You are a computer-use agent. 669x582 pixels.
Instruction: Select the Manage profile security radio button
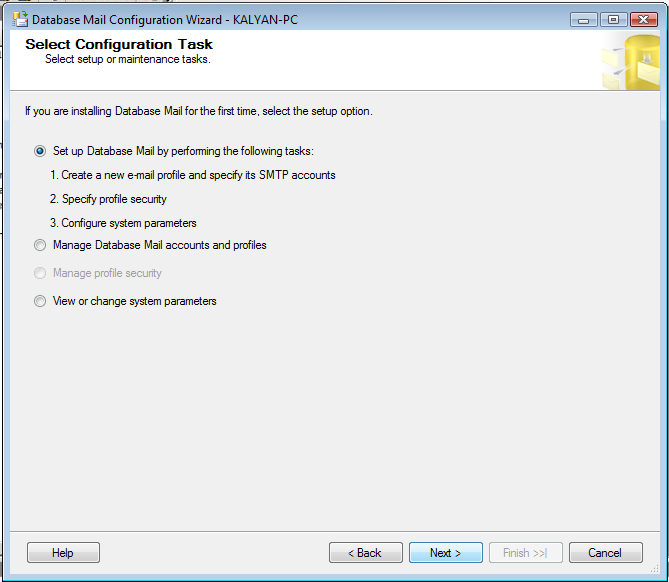pyautogui.click(x=40, y=273)
